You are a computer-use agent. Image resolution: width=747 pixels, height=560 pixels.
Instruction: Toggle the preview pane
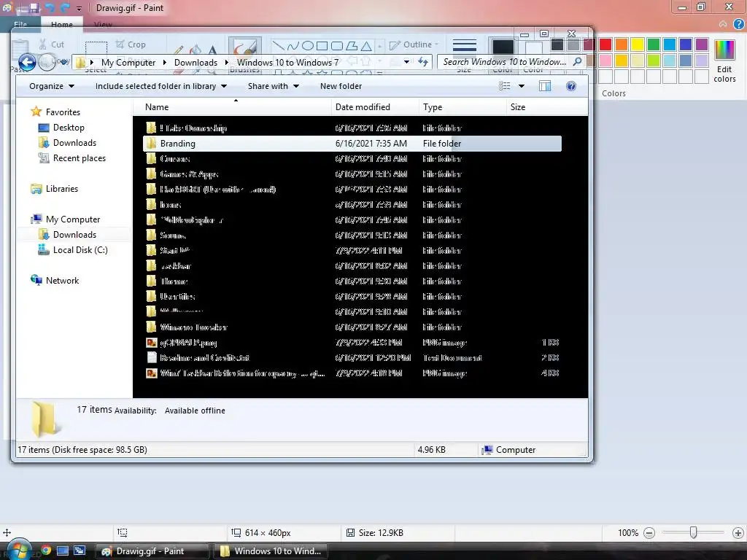point(544,86)
